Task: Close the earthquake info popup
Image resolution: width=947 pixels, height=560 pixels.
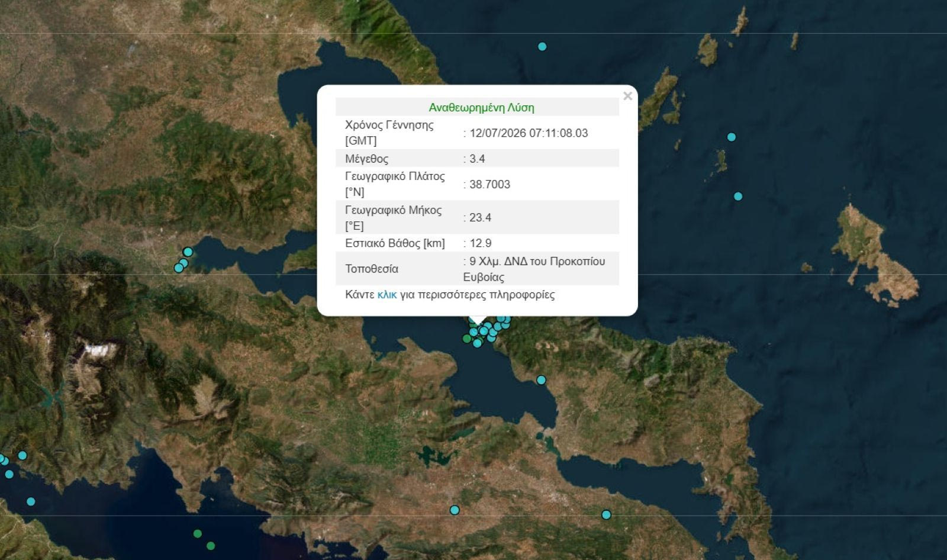Action: [627, 96]
